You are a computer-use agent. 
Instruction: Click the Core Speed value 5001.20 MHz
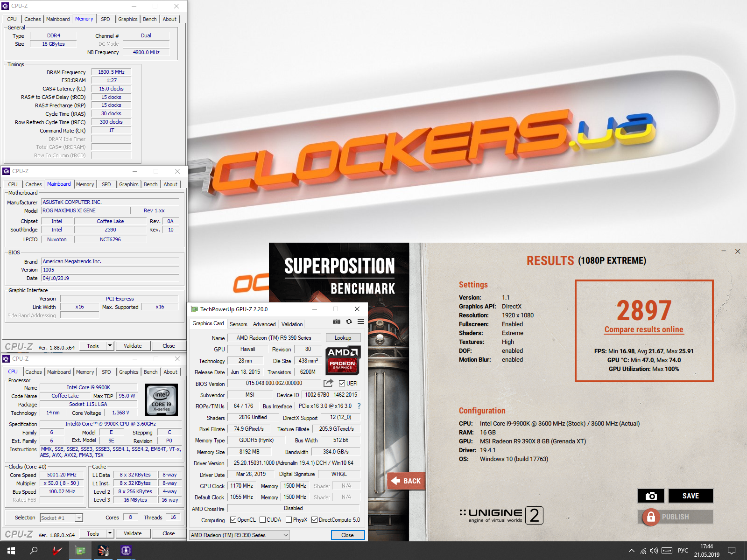pos(62,475)
